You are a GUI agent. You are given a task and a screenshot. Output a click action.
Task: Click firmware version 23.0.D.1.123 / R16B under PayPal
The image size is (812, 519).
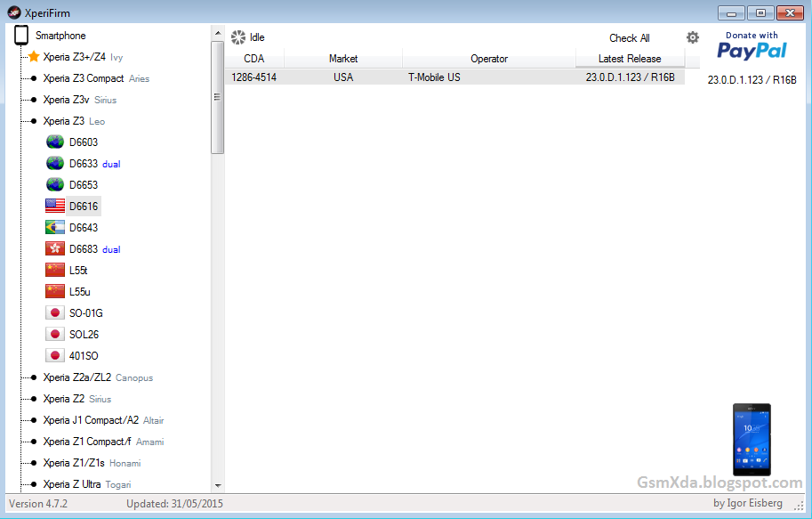(752, 80)
